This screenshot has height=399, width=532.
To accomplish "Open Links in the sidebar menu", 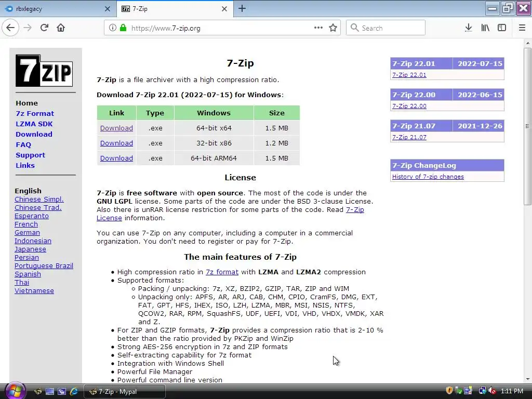I will (x=25, y=166).
